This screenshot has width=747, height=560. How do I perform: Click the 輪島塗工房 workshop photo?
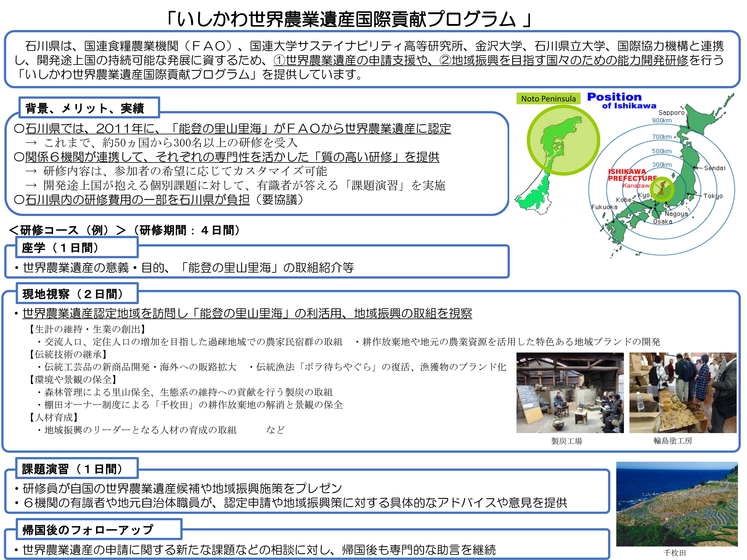pyautogui.click(x=683, y=393)
